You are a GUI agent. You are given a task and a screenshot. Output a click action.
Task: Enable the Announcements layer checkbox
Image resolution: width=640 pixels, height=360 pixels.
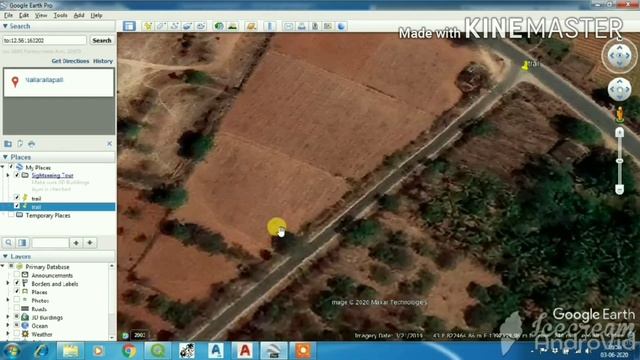[17, 275]
